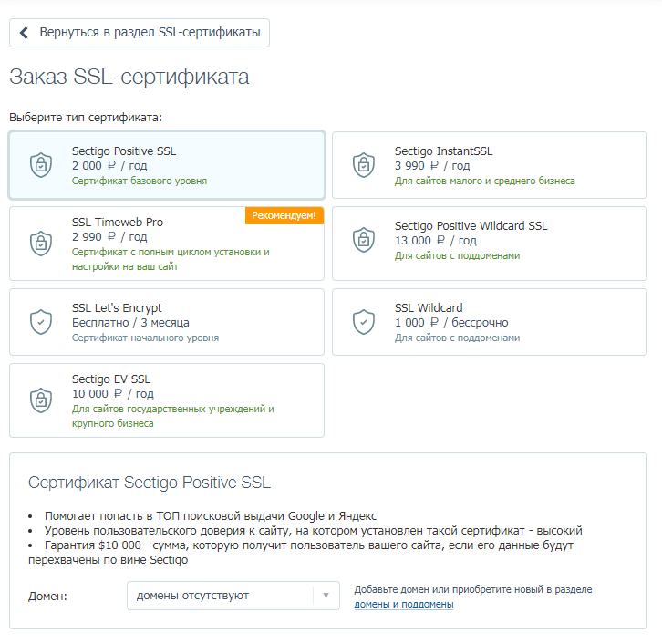Click the SSL Wildcard title
Viewport: 662px width, 644px height.
(429, 307)
